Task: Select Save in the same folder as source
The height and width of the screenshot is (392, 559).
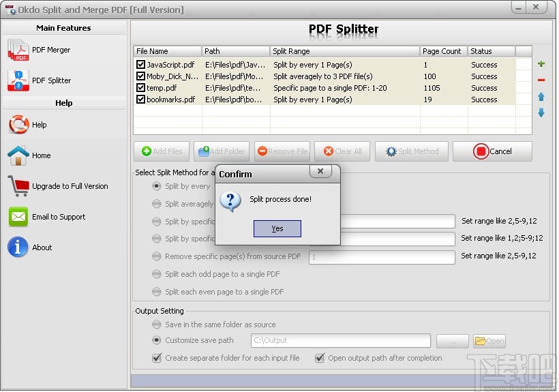Action: coord(157,325)
